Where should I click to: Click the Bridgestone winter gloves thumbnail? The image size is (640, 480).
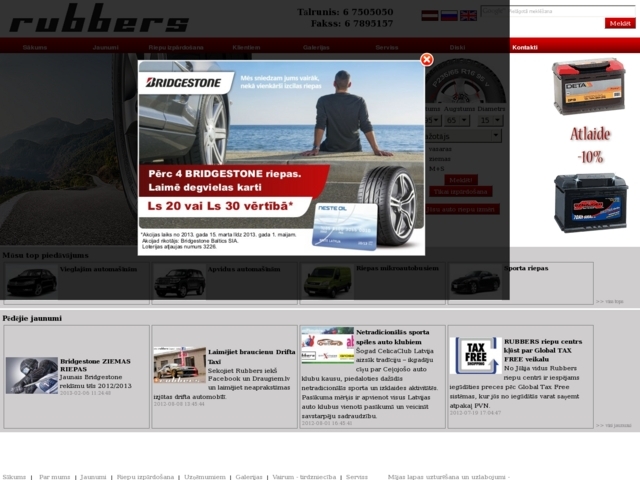[32, 376]
